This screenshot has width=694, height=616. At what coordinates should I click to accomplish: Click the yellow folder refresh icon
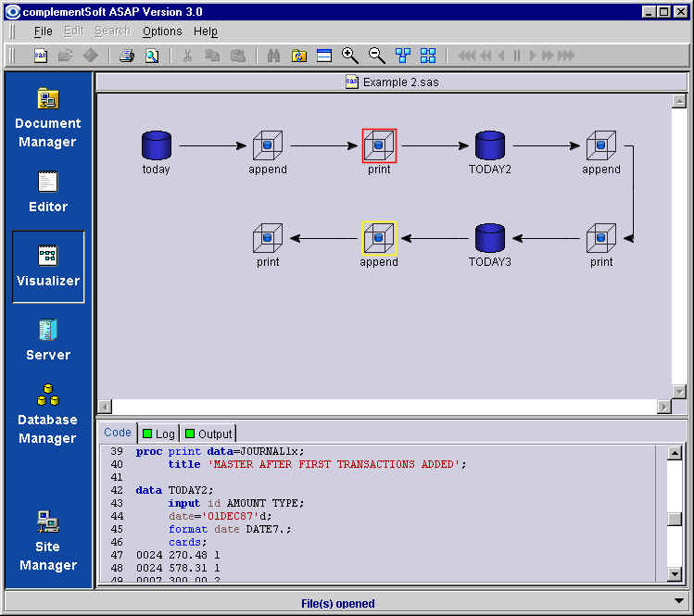point(299,56)
